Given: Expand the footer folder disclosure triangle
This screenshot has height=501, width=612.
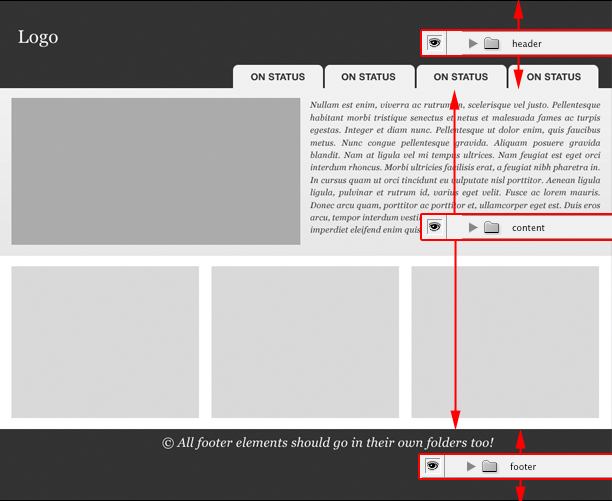Looking at the screenshot, I should pos(471,466).
